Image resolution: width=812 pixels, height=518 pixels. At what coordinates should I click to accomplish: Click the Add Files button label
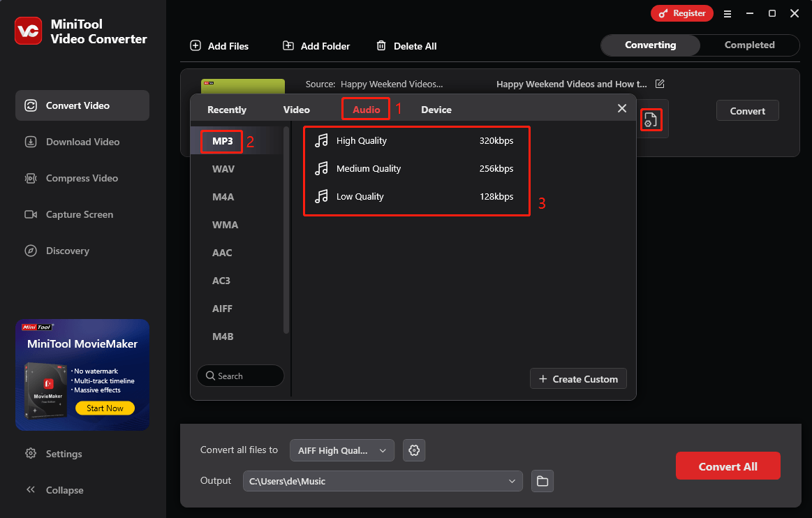point(228,46)
